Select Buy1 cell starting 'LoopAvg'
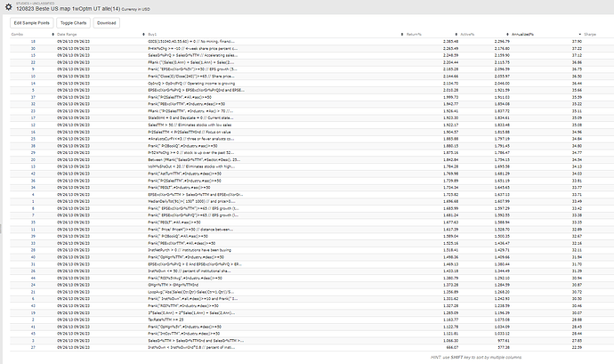Image resolution: width=614 pixels, height=364 pixels. pos(191,292)
